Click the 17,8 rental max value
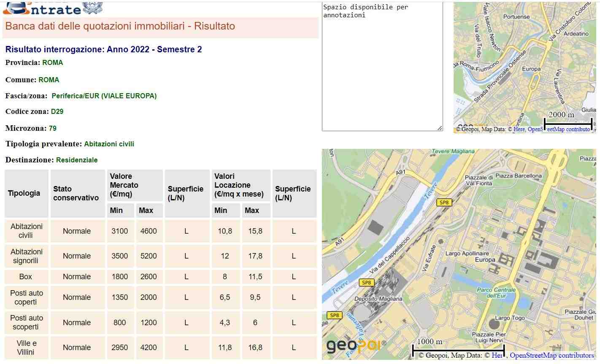 pos(255,256)
